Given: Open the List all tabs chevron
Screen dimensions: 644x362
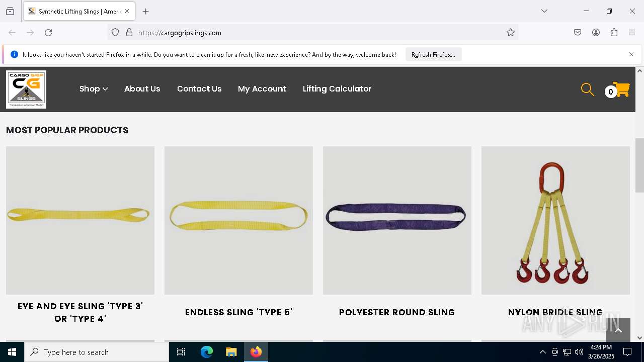Looking at the screenshot, I should (544, 11).
